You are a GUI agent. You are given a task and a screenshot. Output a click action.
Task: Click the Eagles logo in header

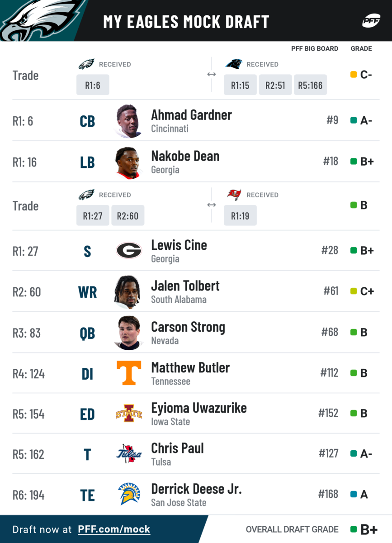tap(42, 20)
